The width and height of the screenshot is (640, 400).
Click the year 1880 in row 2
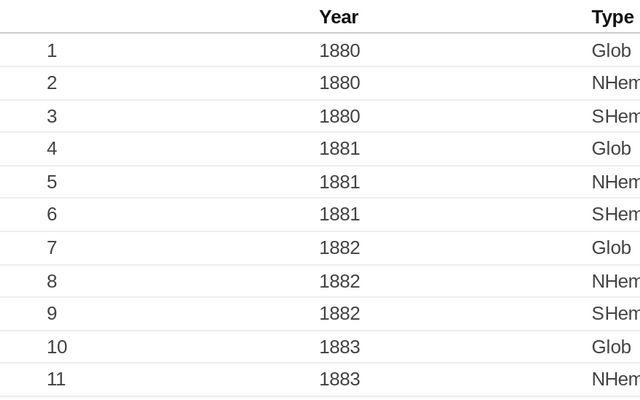click(x=339, y=83)
